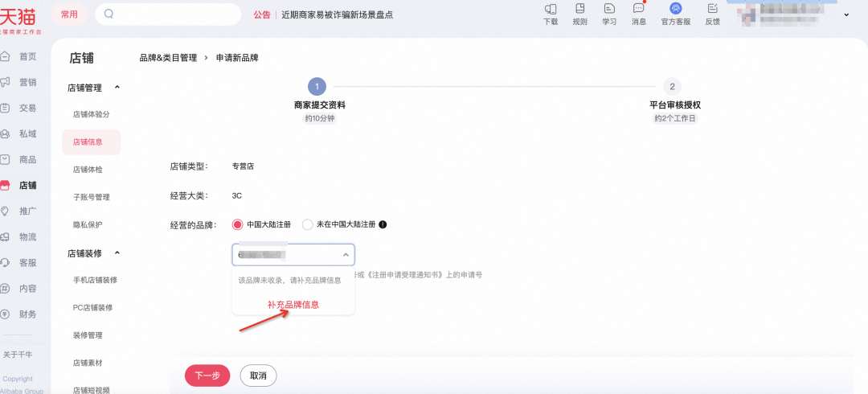Image resolution: width=868 pixels, height=394 pixels.
Task: Go to 店铺体检 menu item
Action: [x=88, y=170]
